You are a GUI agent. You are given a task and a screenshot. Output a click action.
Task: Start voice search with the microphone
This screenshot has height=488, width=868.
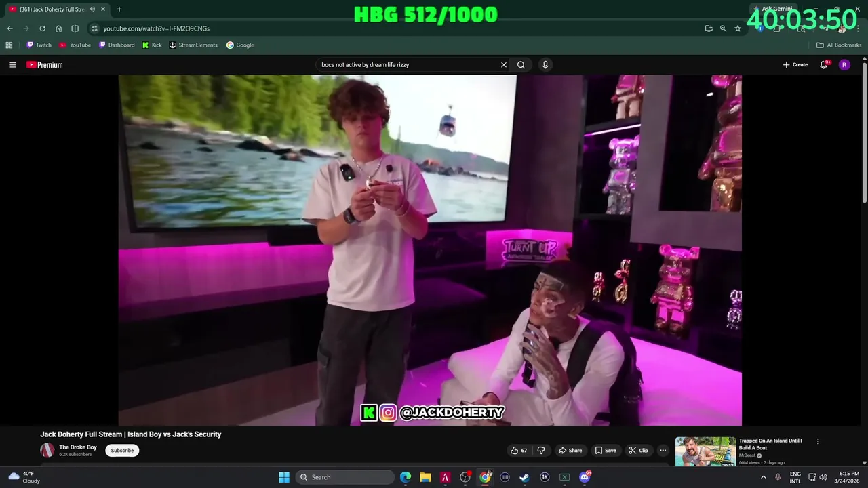(x=545, y=65)
